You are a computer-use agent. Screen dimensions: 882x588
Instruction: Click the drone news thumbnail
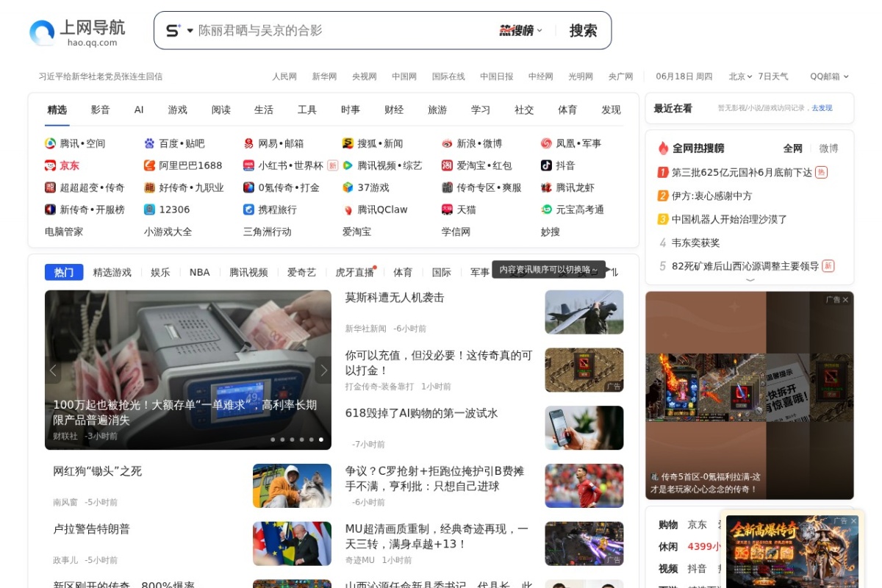point(584,312)
